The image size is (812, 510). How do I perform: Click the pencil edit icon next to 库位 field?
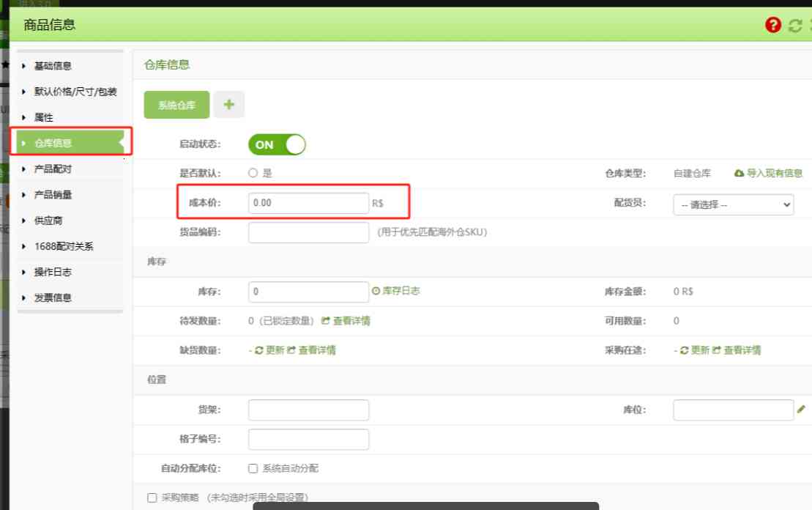point(802,410)
